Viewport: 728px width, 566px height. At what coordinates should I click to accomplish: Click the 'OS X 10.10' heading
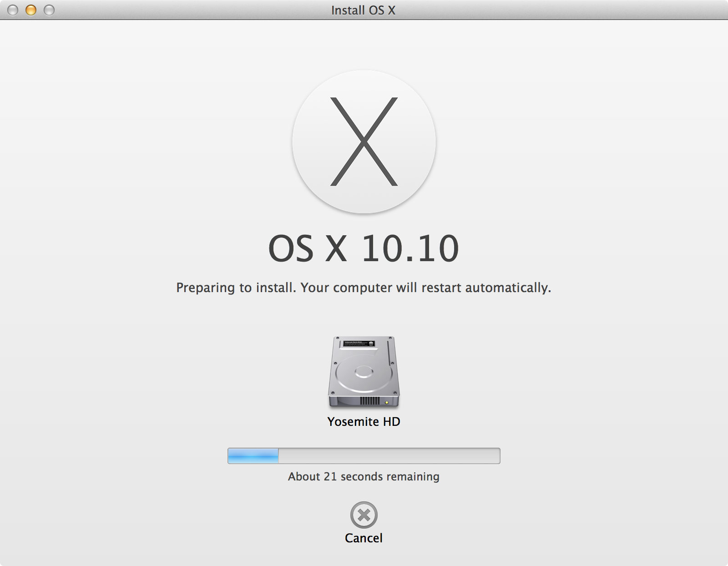coord(364,248)
